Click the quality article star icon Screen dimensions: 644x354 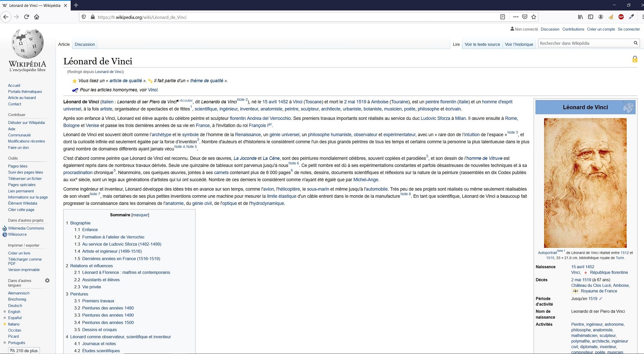[x=74, y=81]
